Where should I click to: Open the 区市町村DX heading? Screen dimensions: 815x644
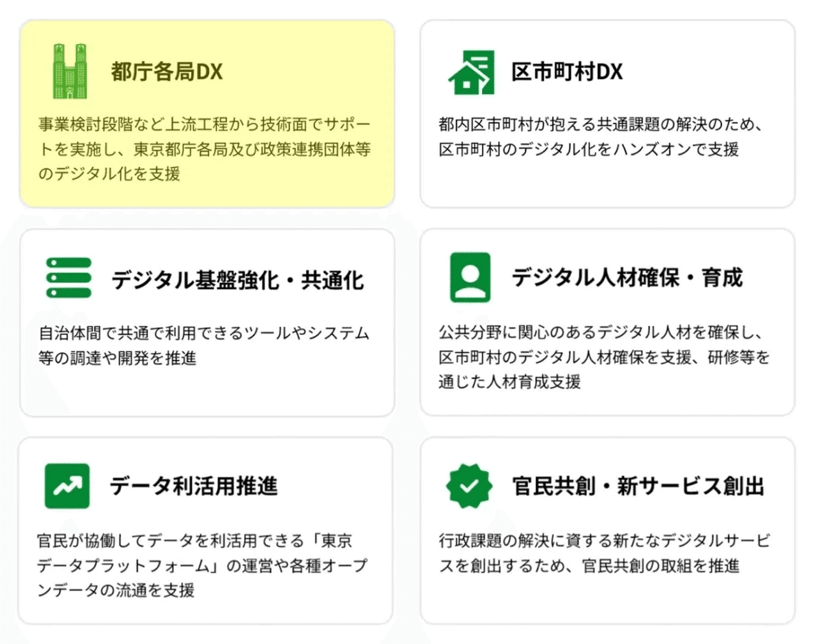tap(567, 72)
